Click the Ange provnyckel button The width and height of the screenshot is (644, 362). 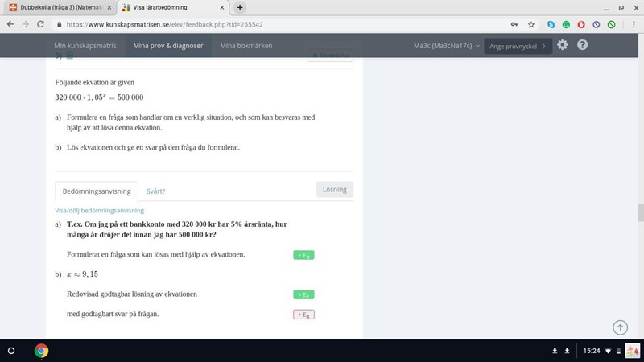518,46
